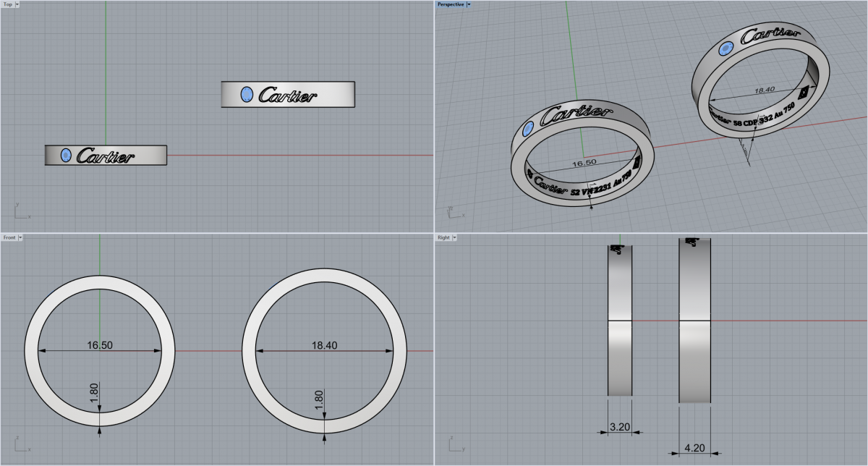This screenshot has width=868, height=466.
Task: Select the 1.80 thickness dimension on left Front ring
Action: 94,394
